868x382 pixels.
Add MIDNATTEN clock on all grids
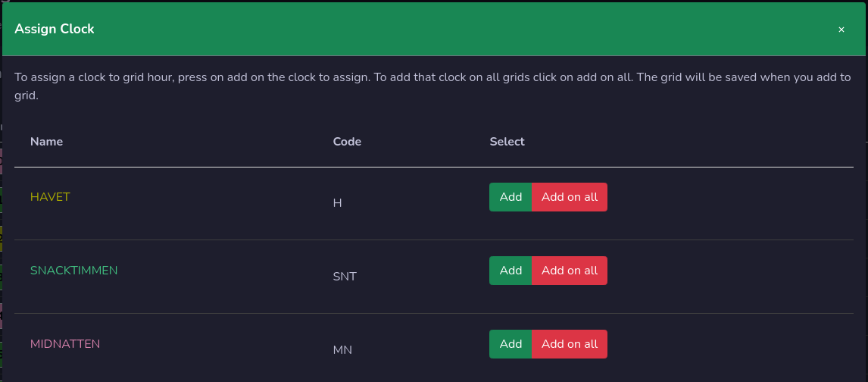570,344
